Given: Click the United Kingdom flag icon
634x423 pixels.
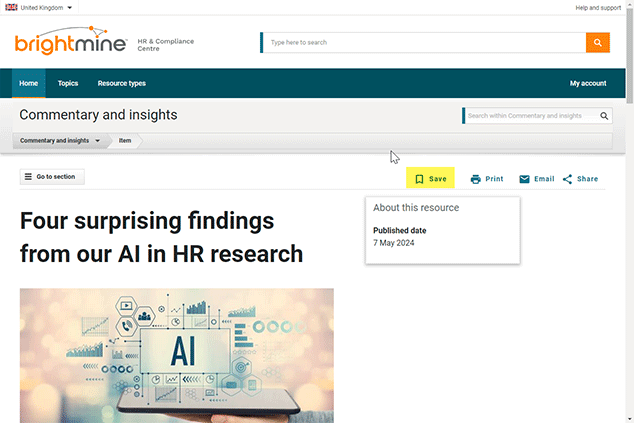Looking at the screenshot, I should [x=10, y=7].
